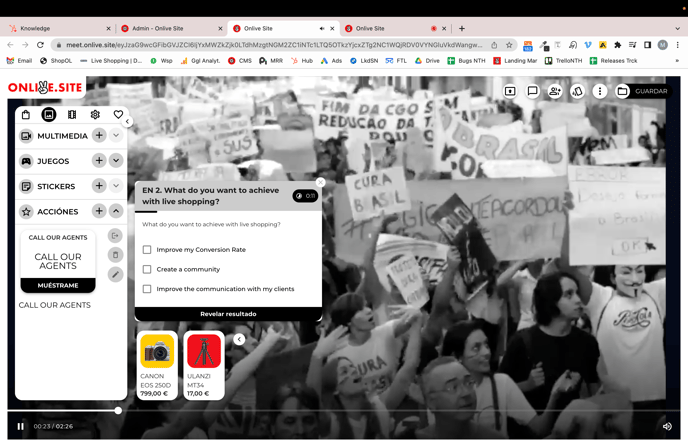
Task: Expand the Multimedia section chevron
Action: (116, 136)
